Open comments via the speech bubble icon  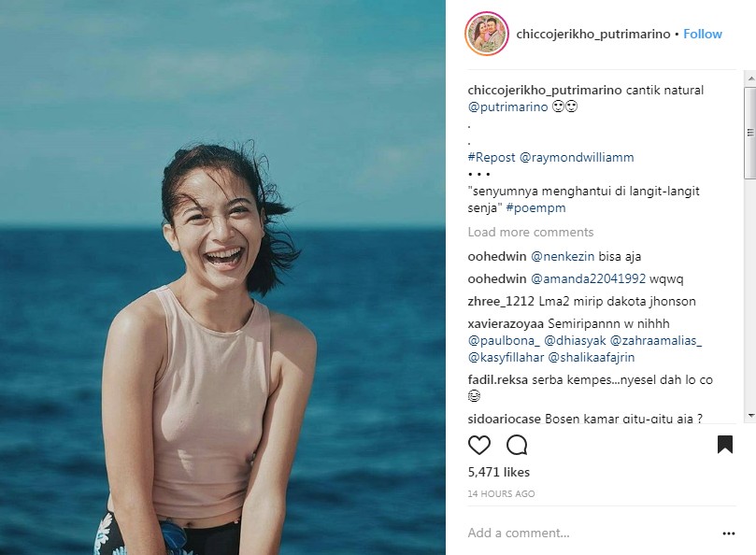(516, 446)
